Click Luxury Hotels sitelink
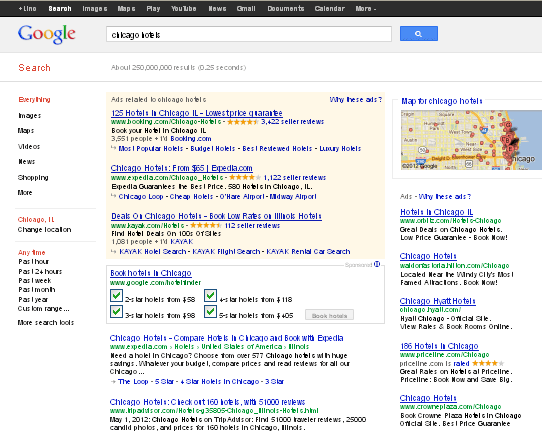 point(340,149)
